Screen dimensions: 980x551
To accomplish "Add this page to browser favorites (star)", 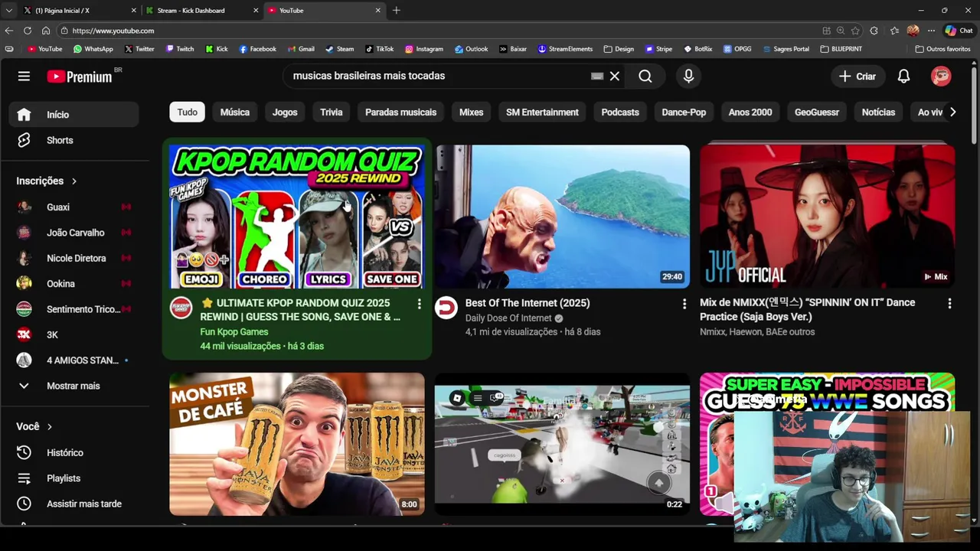I will pos(855,31).
